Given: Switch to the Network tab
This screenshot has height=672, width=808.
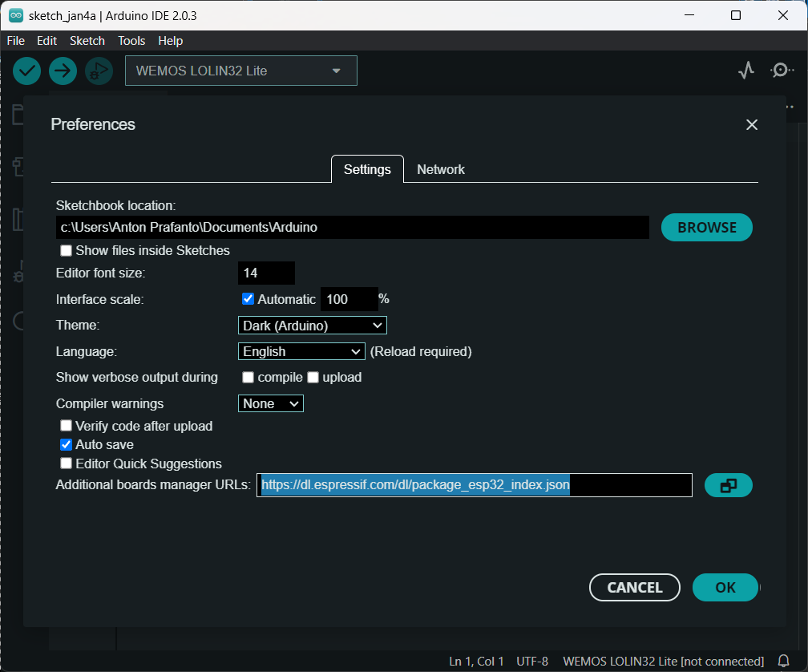Looking at the screenshot, I should (x=441, y=169).
